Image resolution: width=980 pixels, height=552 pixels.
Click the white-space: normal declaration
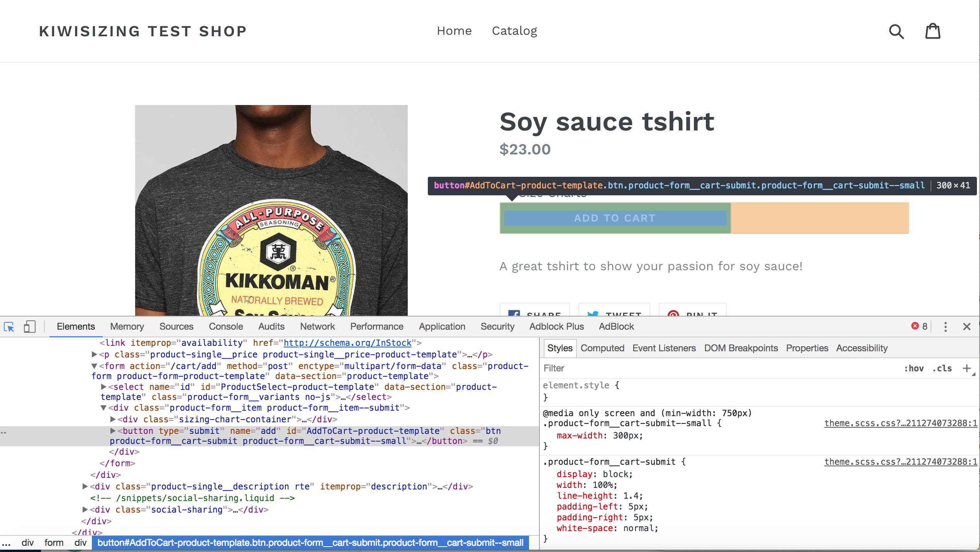click(x=607, y=528)
